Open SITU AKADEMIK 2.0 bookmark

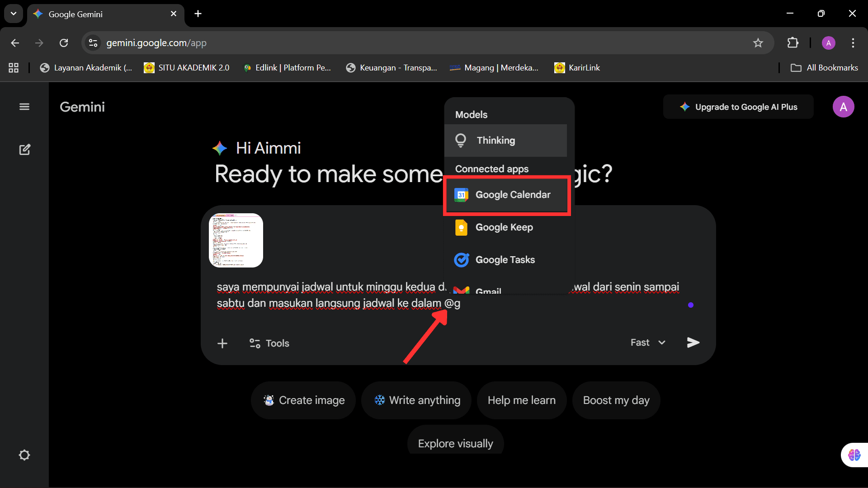(187, 68)
